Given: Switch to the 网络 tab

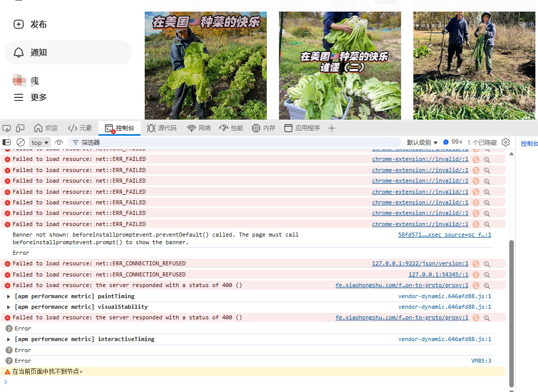Looking at the screenshot, I should click(x=199, y=128).
